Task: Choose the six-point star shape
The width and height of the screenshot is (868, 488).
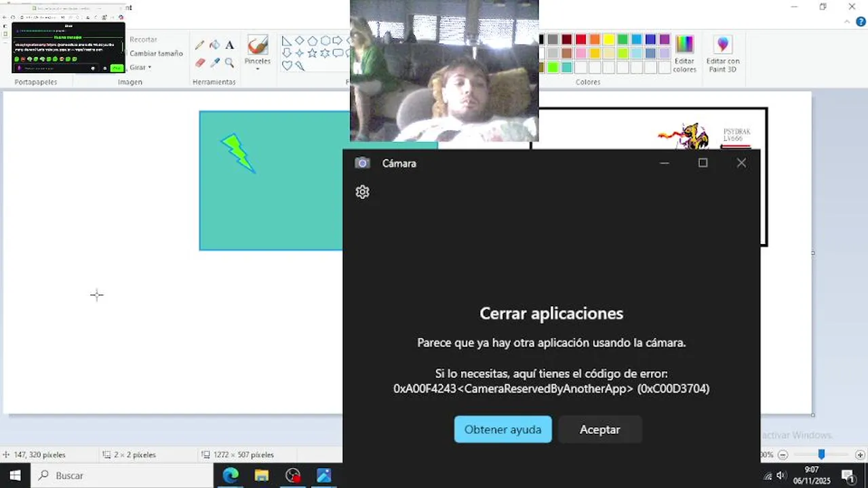Action: (x=325, y=53)
